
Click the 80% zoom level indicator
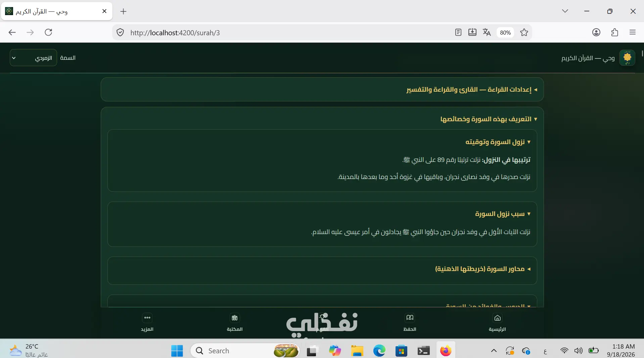[505, 33]
